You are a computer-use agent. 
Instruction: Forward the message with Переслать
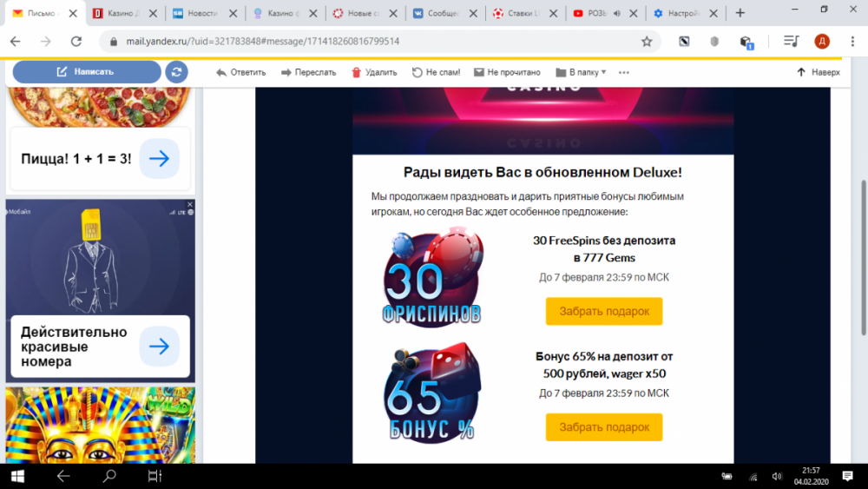[x=308, y=72]
